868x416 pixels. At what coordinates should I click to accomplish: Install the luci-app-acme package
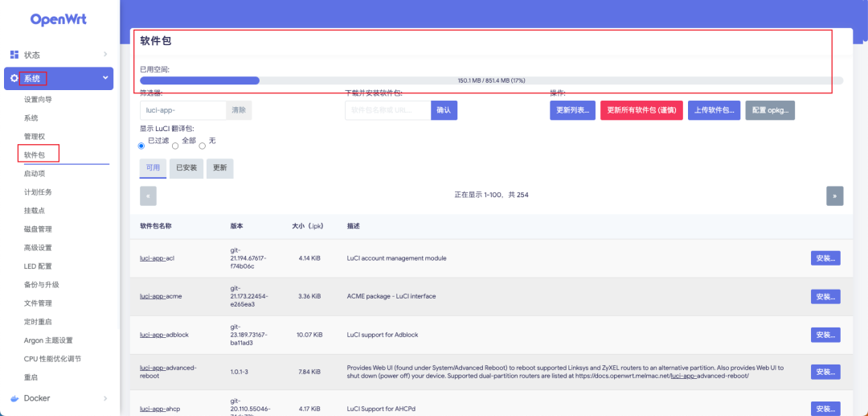coord(825,296)
